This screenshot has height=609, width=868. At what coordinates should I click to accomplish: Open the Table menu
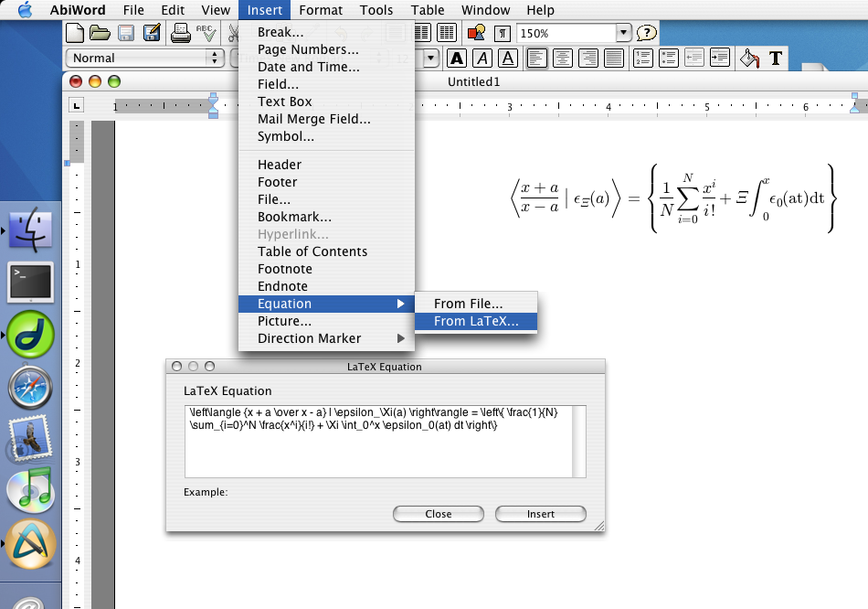click(428, 10)
